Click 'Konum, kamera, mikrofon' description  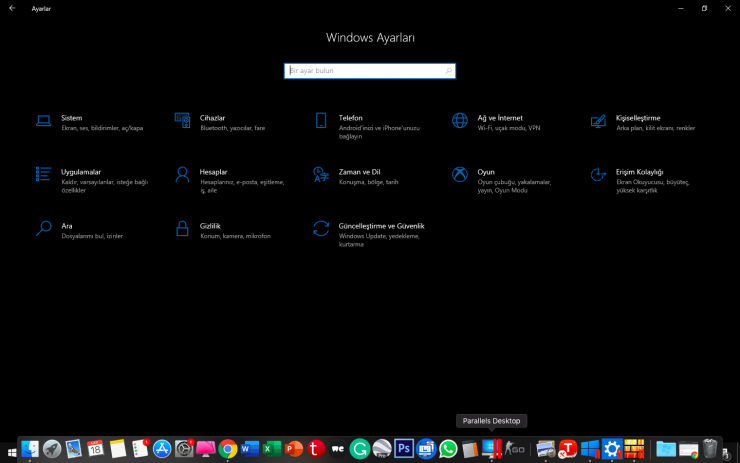[235, 236]
